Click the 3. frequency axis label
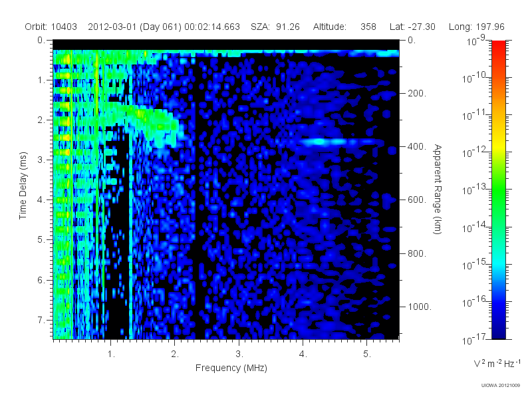The width and height of the screenshot is (532, 399). [x=239, y=354]
